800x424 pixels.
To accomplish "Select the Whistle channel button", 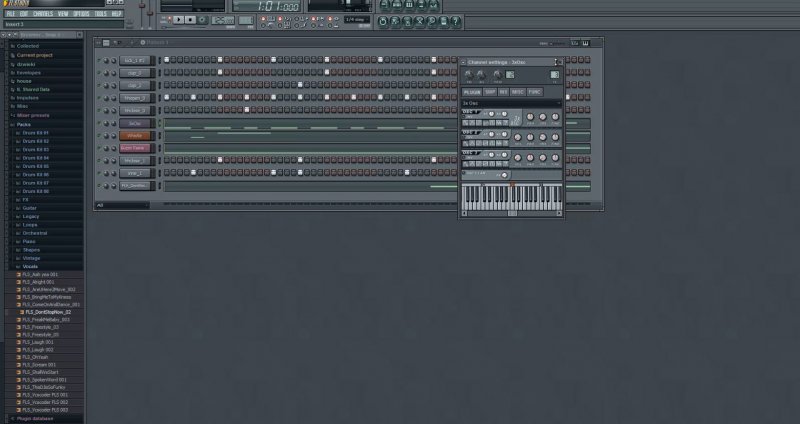I will tap(134, 135).
